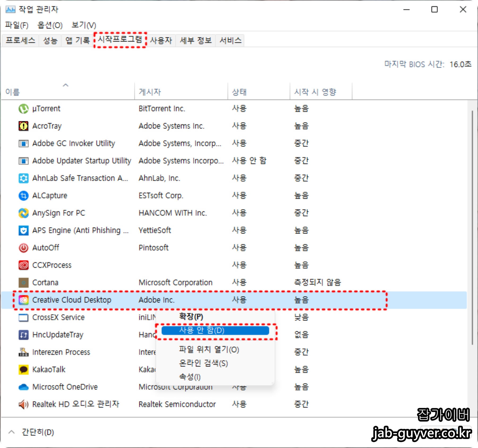Sort by the 시작 시 영향 column header

click(321, 91)
